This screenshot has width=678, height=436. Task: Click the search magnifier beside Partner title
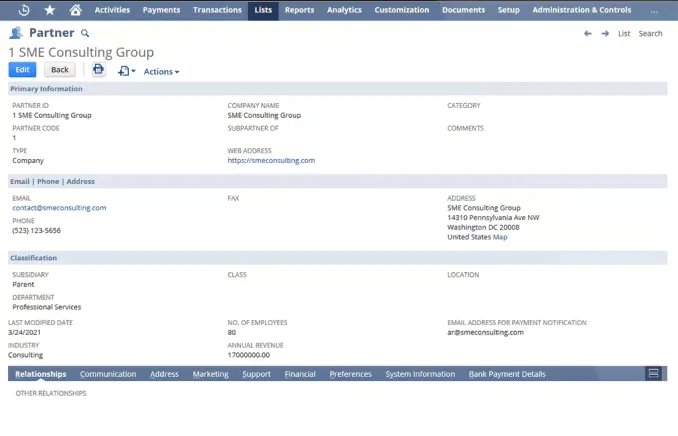85,33
